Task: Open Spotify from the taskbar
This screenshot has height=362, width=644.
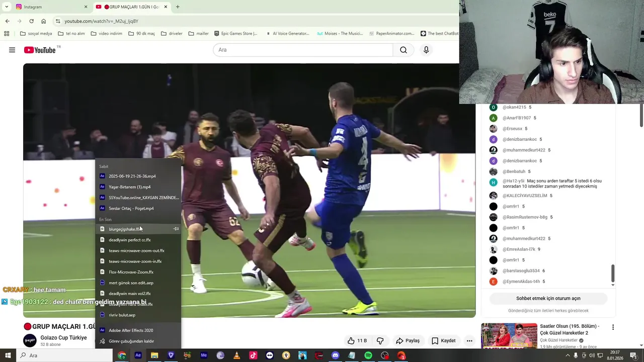Action: [368, 355]
